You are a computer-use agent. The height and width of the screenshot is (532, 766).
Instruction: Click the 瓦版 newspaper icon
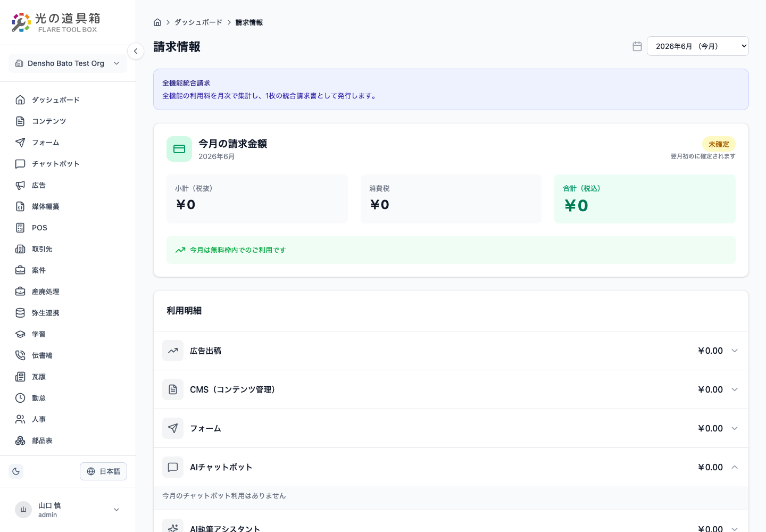[x=20, y=377]
